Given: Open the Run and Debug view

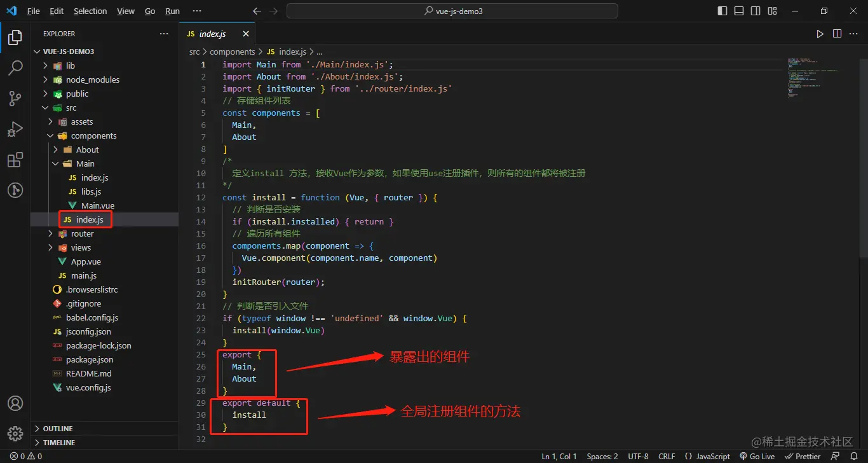Looking at the screenshot, I should pyautogui.click(x=15, y=129).
